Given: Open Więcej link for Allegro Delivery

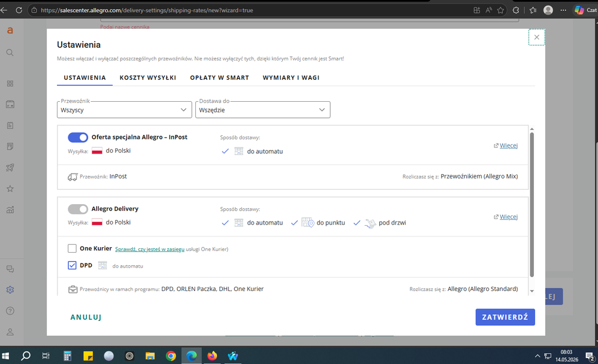Looking at the screenshot, I should (508, 217).
